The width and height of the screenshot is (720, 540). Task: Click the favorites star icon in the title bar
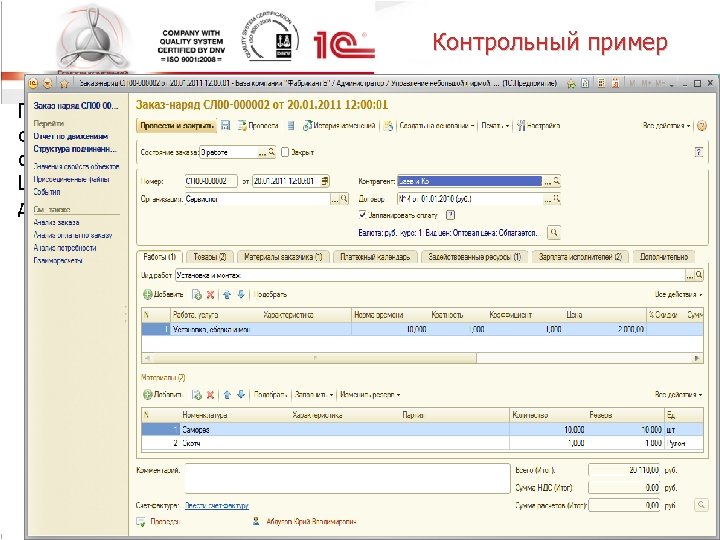click(x=64, y=84)
